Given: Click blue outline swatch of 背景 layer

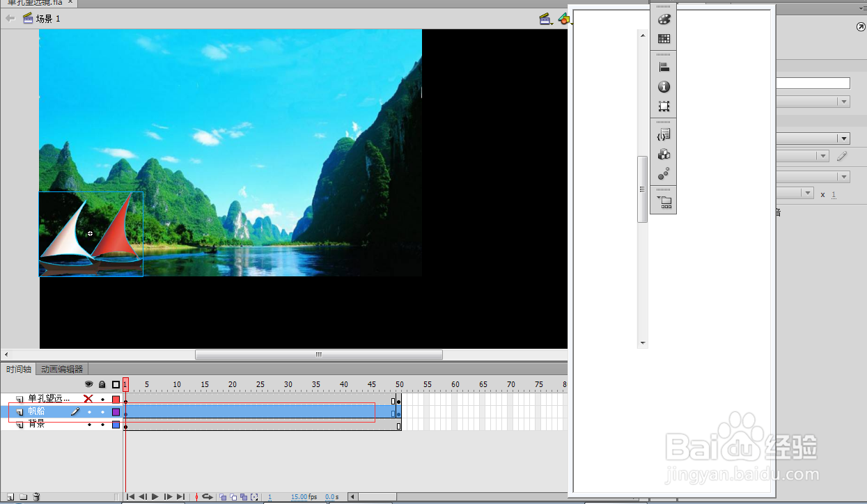Looking at the screenshot, I should 116,425.
